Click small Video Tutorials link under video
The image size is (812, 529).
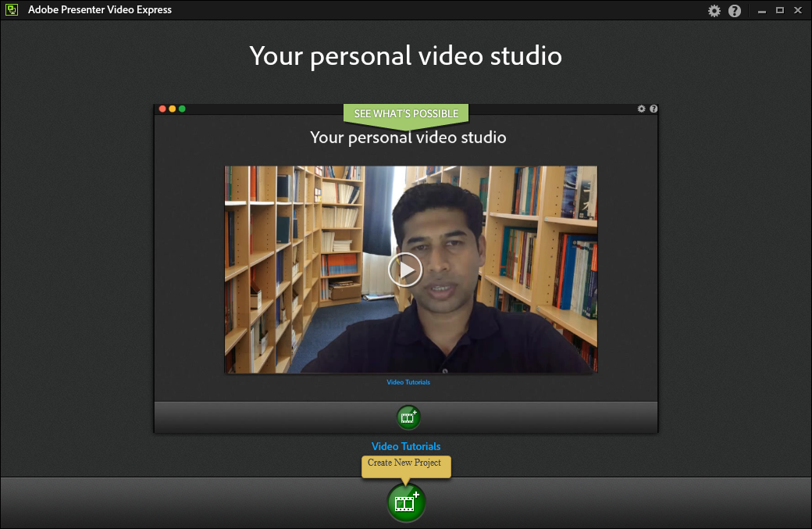(x=408, y=382)
